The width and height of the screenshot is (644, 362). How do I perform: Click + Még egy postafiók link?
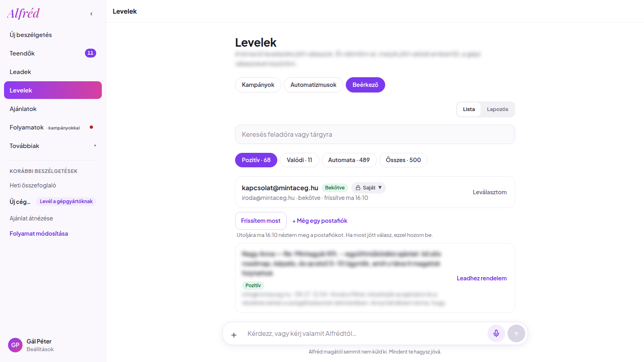click(x=320, y=221)
